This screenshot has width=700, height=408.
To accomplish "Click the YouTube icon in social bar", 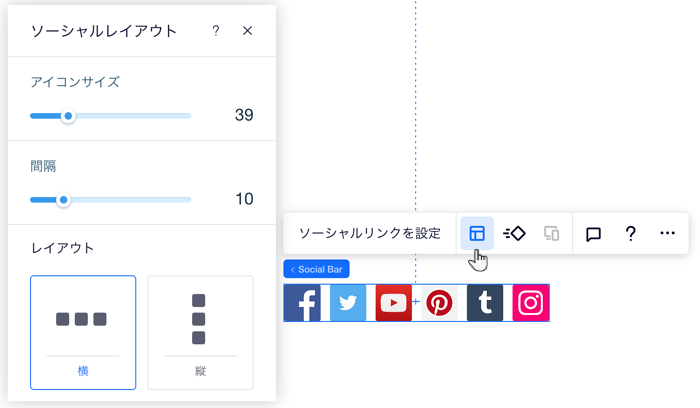I will [x=393, y=303].
